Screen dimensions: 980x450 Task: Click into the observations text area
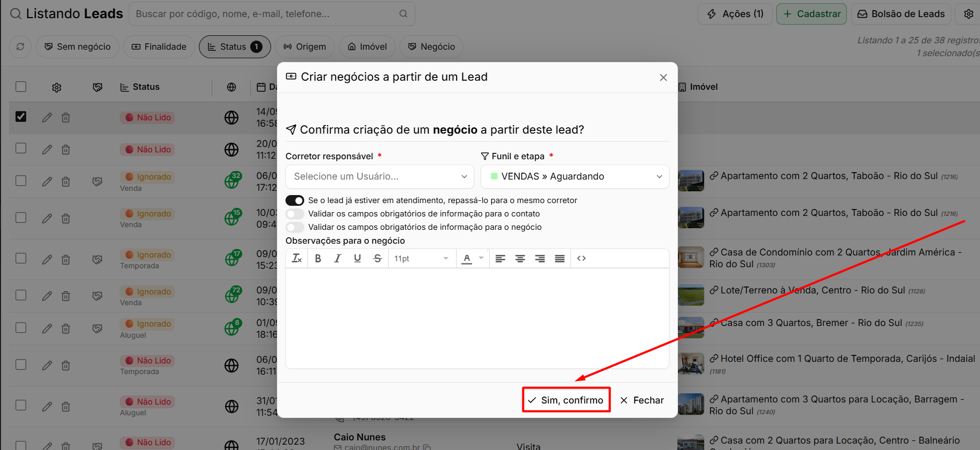(x=477, y=318)
